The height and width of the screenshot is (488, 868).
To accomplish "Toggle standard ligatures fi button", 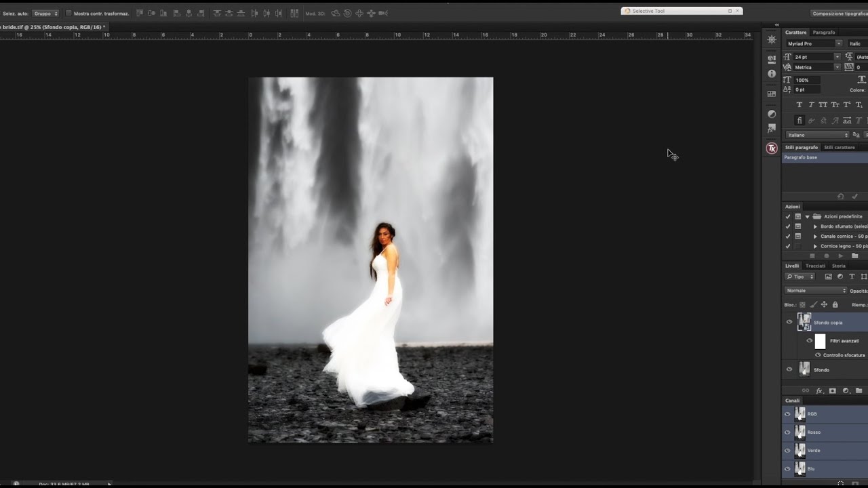I will [799, 120].
